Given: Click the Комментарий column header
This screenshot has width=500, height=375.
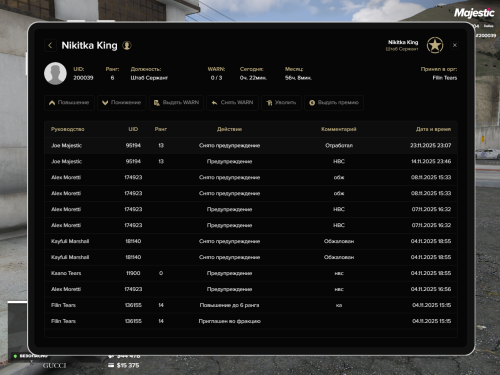Looking at the screenshot, I should (339, 129).
